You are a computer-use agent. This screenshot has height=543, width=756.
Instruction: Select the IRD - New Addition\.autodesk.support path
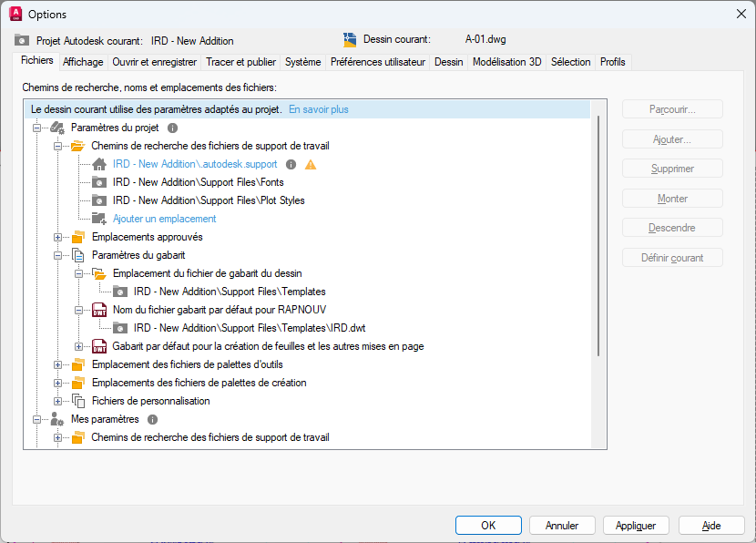pos(195,164)
